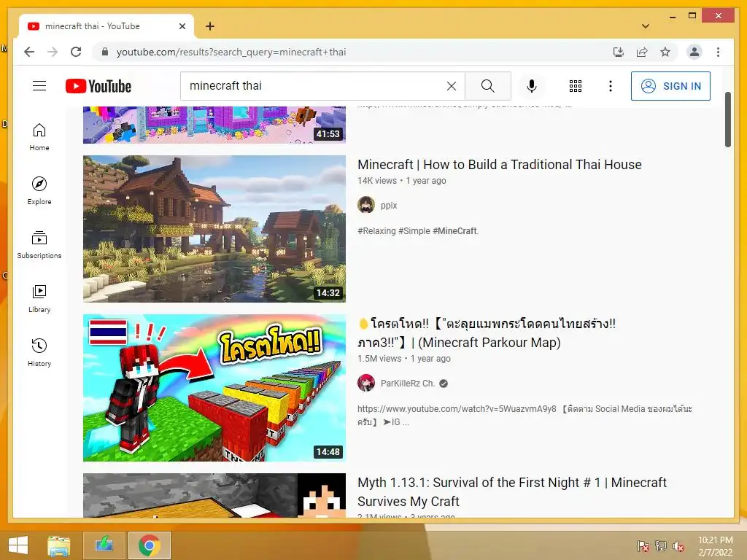Viewport: 747px width, 560px height.
Task: Go back with browser back arrow
Action: 29,52
